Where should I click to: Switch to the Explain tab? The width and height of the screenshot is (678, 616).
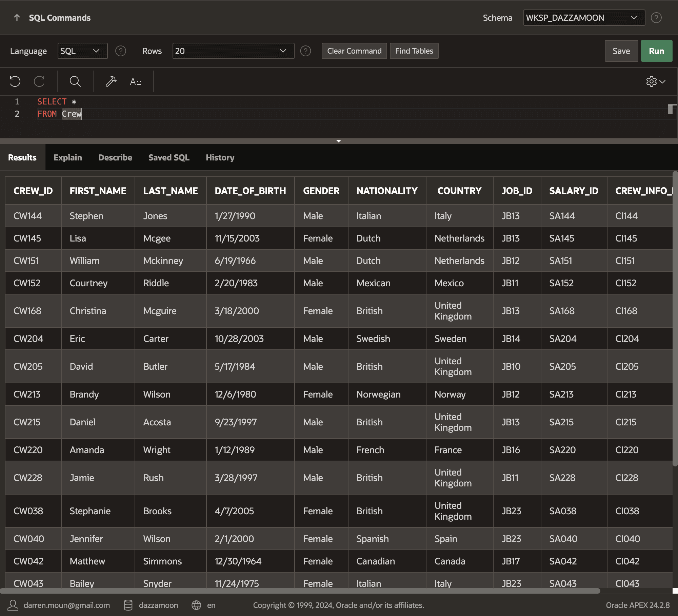(x=68, y=157)
